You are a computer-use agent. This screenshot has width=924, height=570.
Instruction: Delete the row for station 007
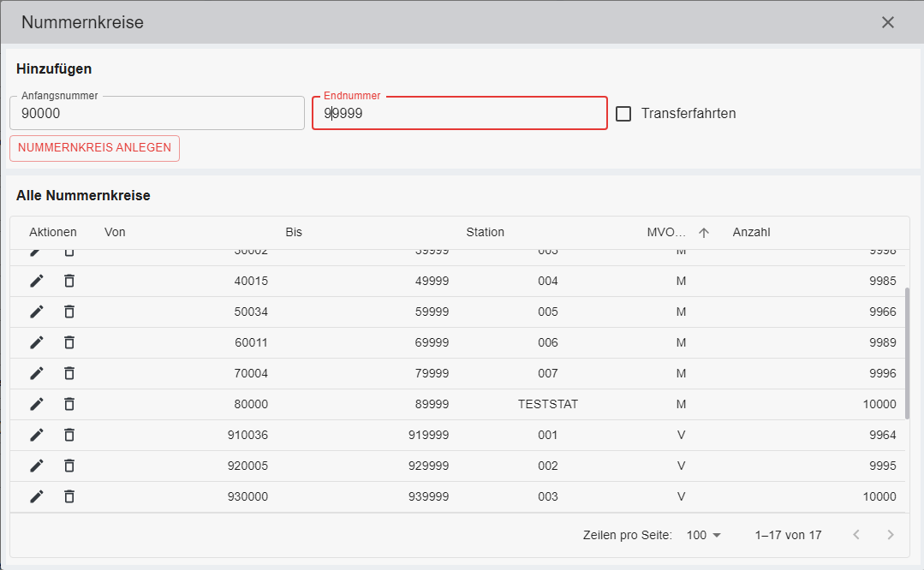pos(69,373)
